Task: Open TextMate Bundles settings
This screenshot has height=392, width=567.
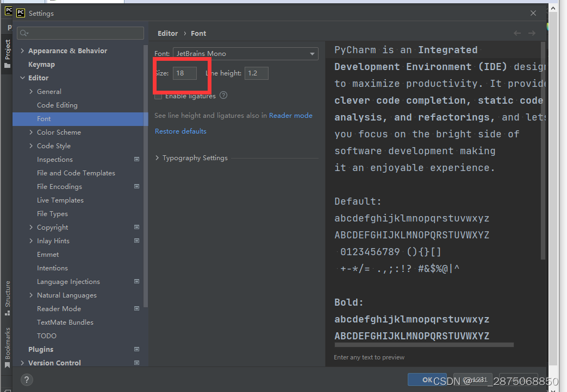Action: tap(65, 323)
